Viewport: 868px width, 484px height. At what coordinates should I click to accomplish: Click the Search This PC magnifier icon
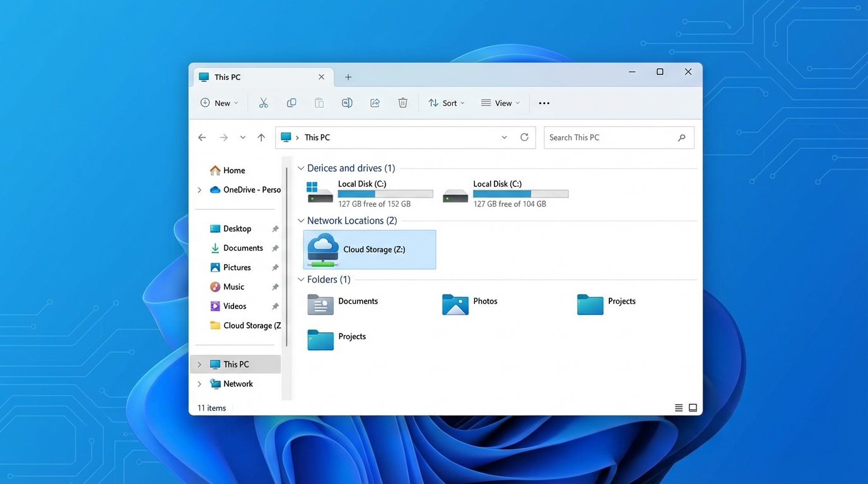pyautogui.click(x=681, y=137)
